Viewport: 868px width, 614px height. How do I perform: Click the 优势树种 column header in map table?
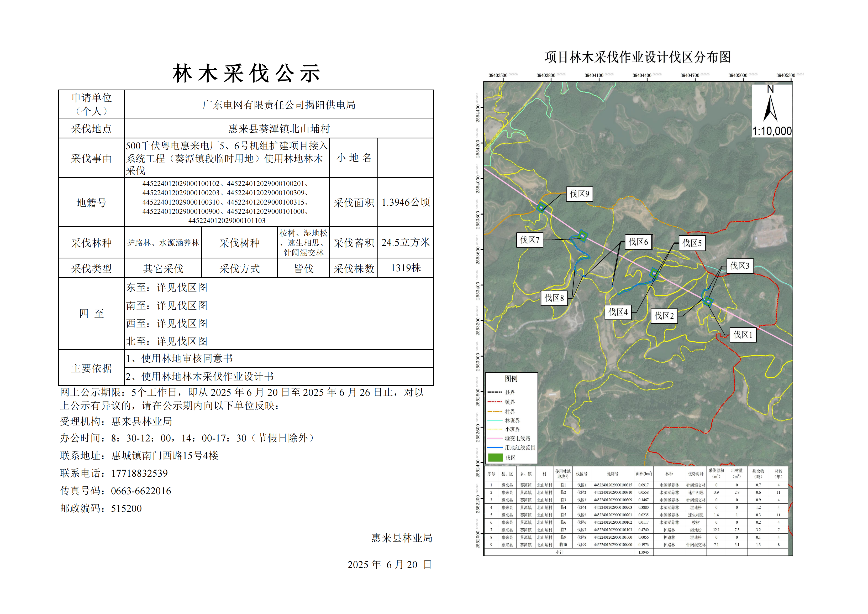click(696, 474)
